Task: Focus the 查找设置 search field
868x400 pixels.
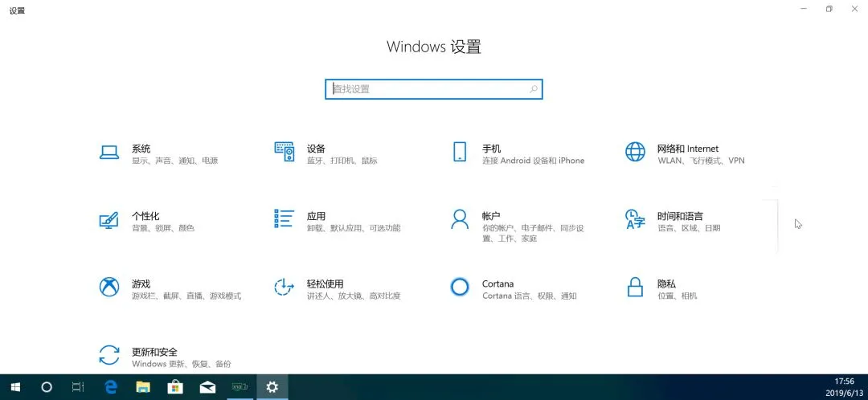Action: click(x=433, y=89)
